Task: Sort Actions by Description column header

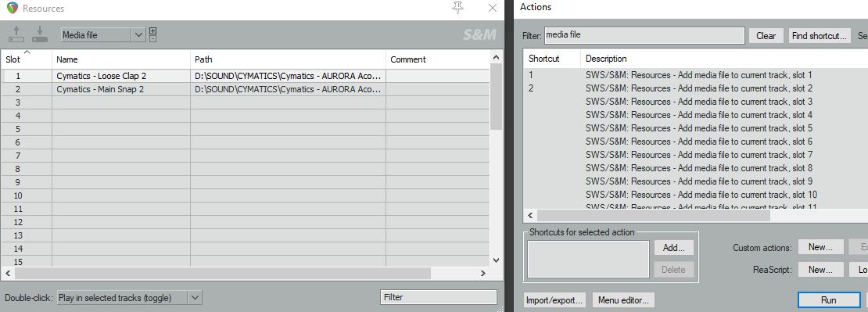Action: 724,59
